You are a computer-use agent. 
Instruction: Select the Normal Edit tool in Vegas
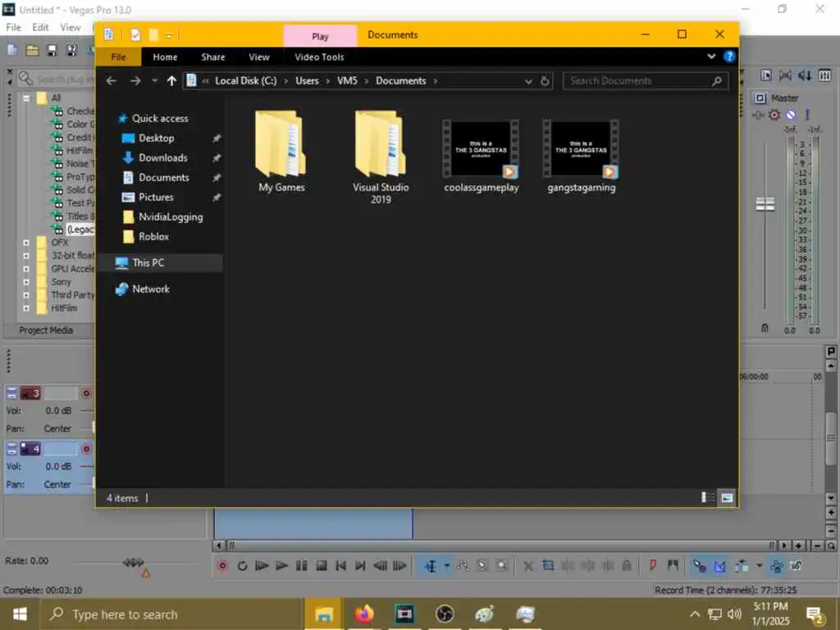pyautogui.click(x=431, y=566)
